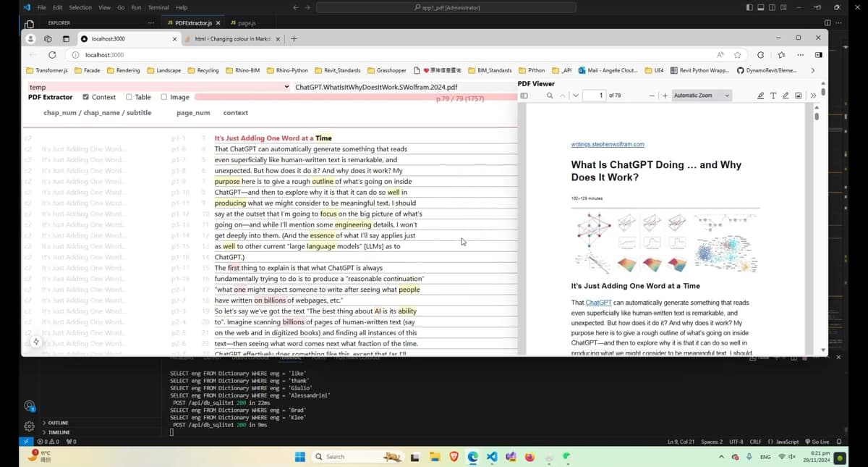The width and height of the screenshot is (868, 467).
Task: Close the localhost:3000 browser tab
Action: [174, 38]
